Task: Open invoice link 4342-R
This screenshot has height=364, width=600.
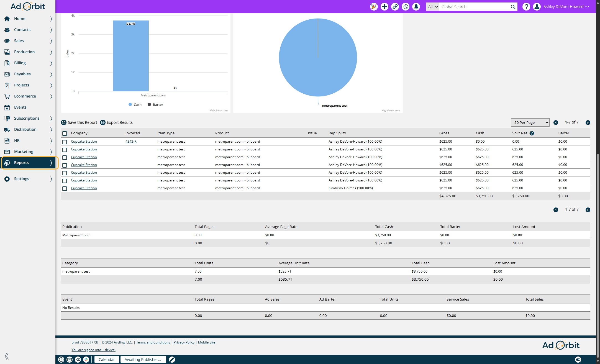Action: pos(131,142)
